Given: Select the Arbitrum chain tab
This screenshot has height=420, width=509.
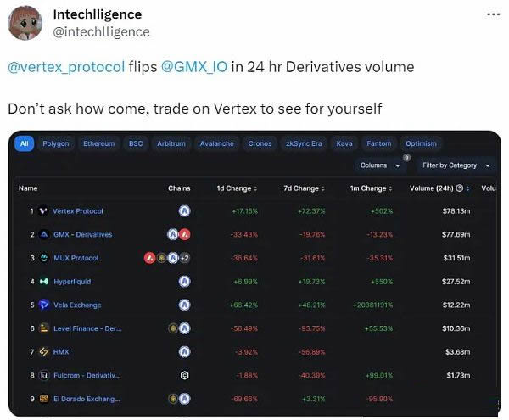Looking at the screenshot, I should [x=171, y=143].
